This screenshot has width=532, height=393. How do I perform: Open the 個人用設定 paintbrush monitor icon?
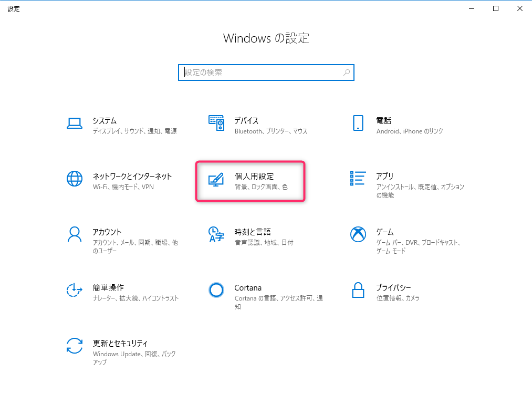(x=216, y=180)
